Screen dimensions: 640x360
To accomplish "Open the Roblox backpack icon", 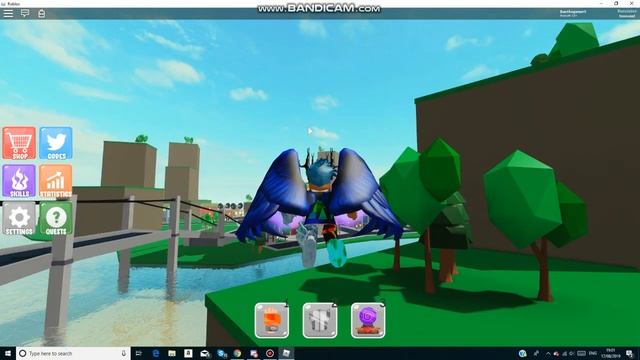I will (x=41, y=13).
